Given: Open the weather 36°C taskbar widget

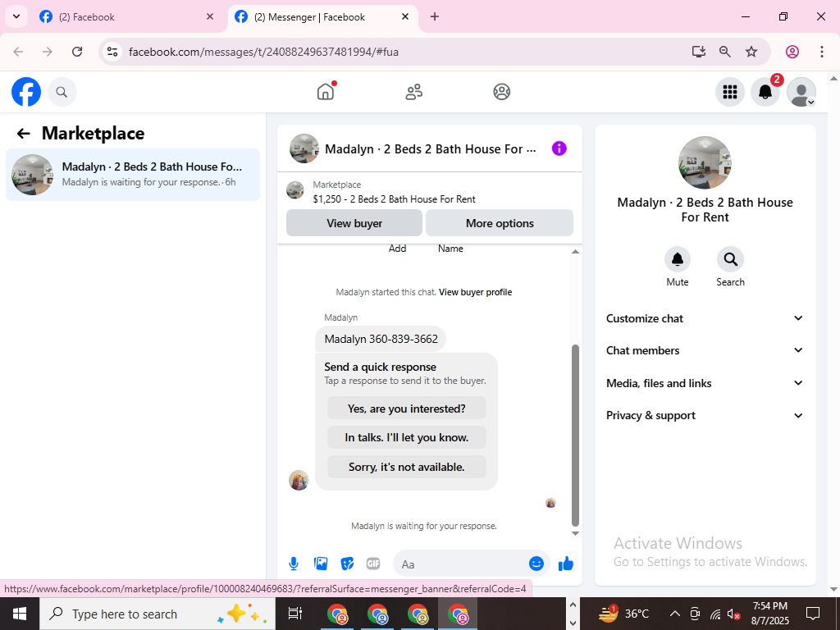Looking at the screenshot, I should point(623,614).
